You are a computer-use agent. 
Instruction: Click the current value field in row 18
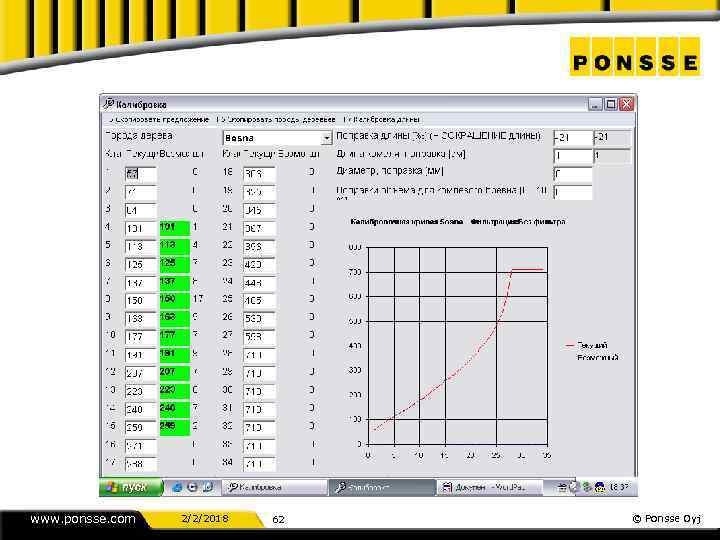point(259,174)
